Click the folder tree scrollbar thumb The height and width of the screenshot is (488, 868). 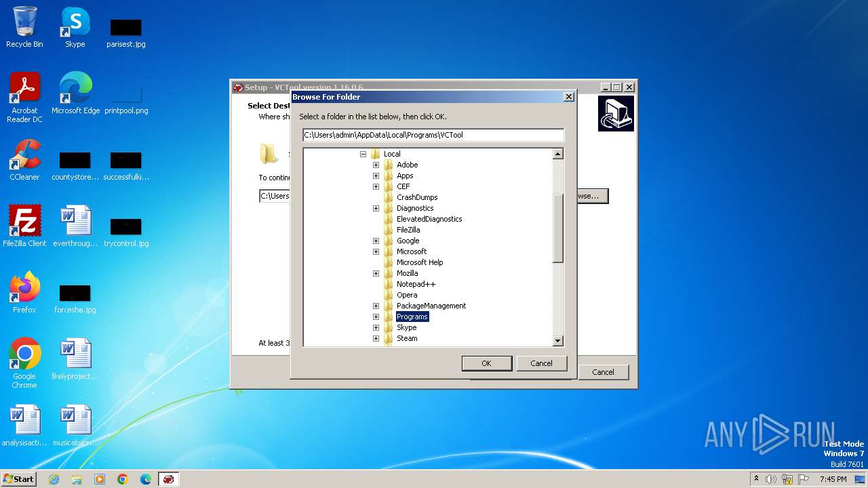point(558,228)
